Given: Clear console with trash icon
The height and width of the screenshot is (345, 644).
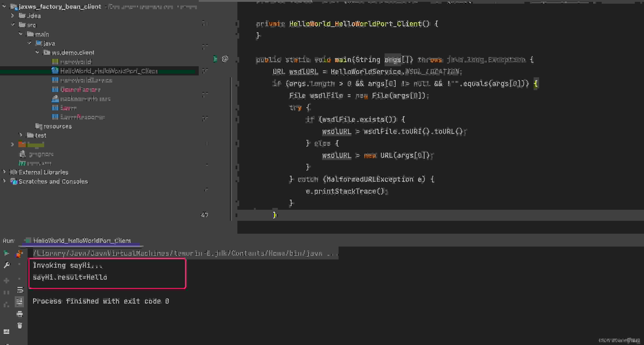Looking at the screenshot, I should (20, 325).
